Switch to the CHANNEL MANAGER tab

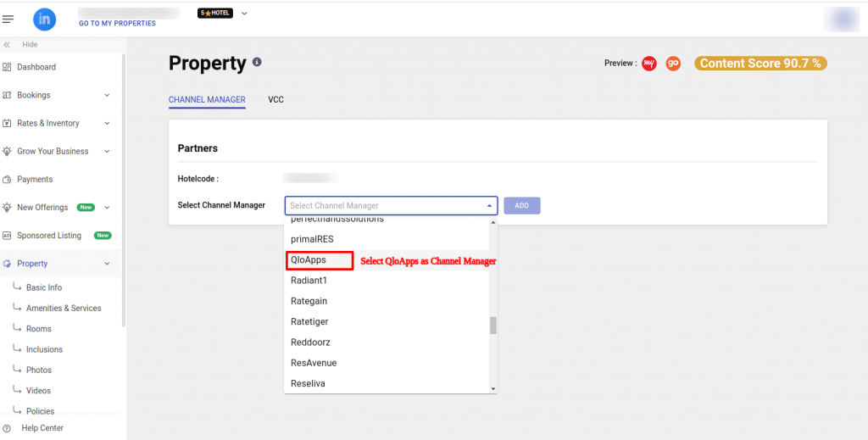pyautogui.click(x=207, y=100)
